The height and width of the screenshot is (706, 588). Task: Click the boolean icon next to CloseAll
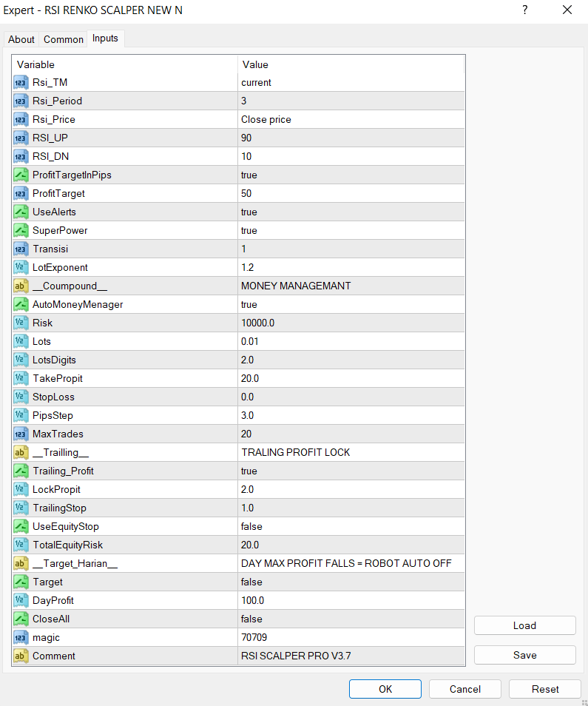pyautogui.click(x=21, y=619)
